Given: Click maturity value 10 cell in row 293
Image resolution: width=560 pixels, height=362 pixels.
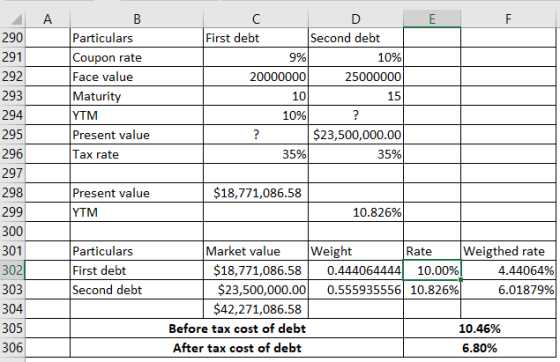Looking at the screenshot, I should tap(256, 96).
